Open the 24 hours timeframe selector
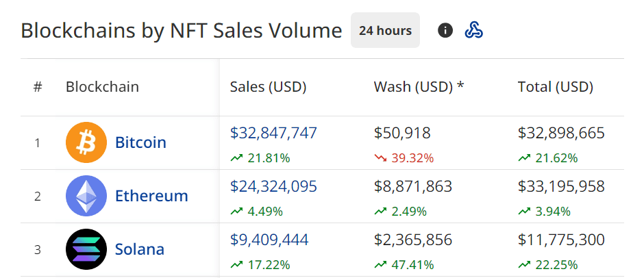This screenshot has height=278, width=644. click(x=385, y=30)
